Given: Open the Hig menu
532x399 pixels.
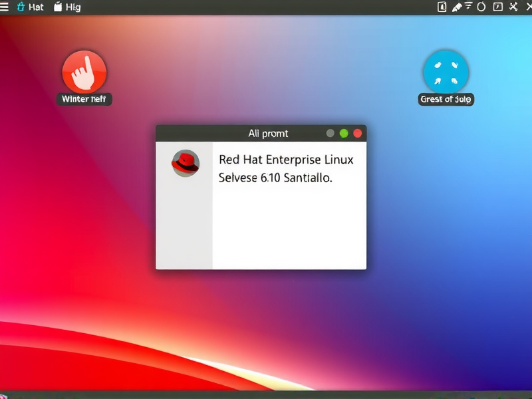Looking at the screenshot, I should 73,7.
